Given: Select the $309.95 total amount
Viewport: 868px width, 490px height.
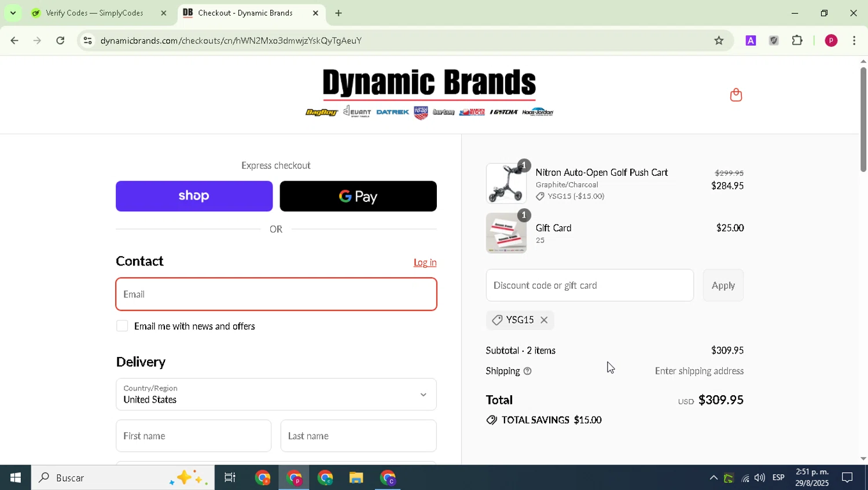Looking at the screenshot, I should pos(721,400).
